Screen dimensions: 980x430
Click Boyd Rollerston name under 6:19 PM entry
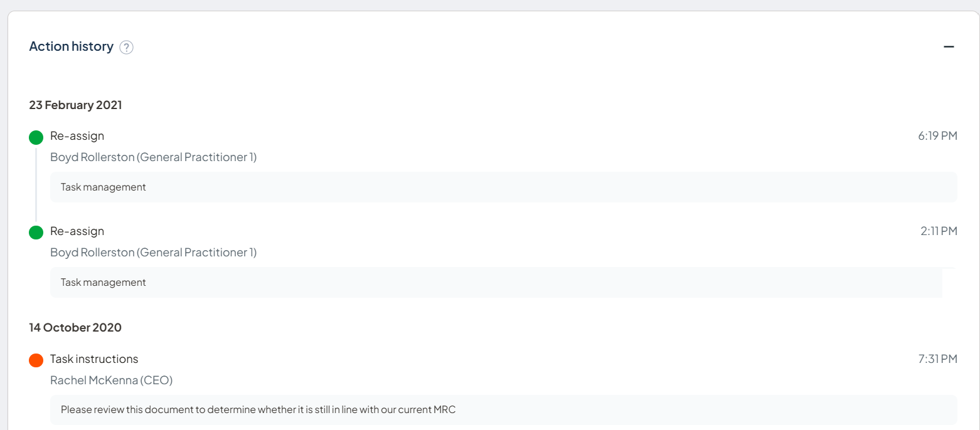pos(153,157)
